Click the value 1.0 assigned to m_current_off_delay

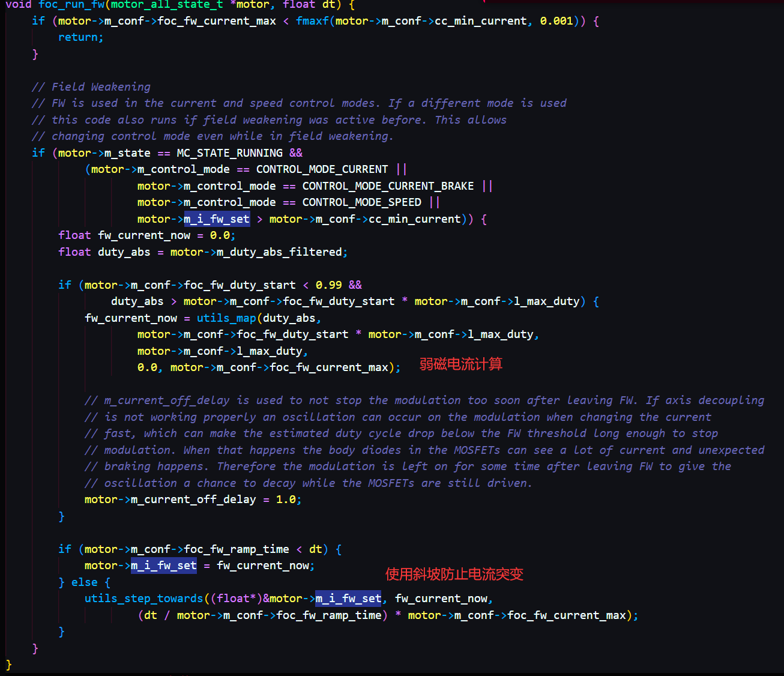(286, 499)
